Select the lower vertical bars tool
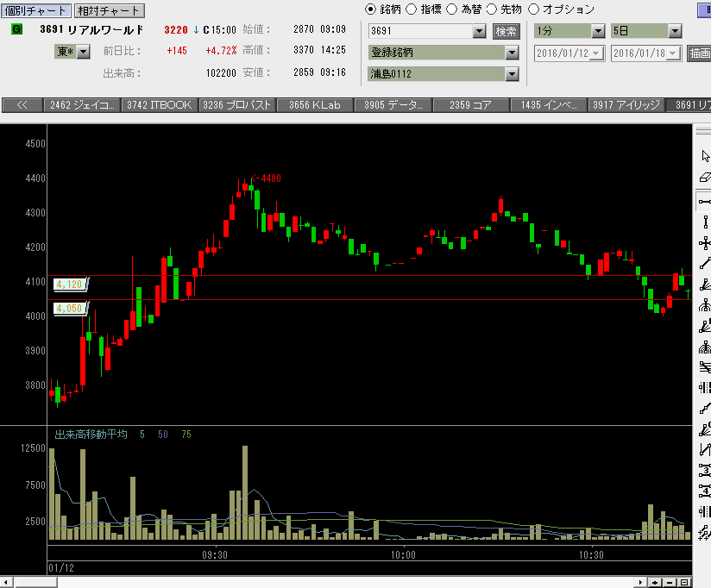711x588 pixels. 705,512
